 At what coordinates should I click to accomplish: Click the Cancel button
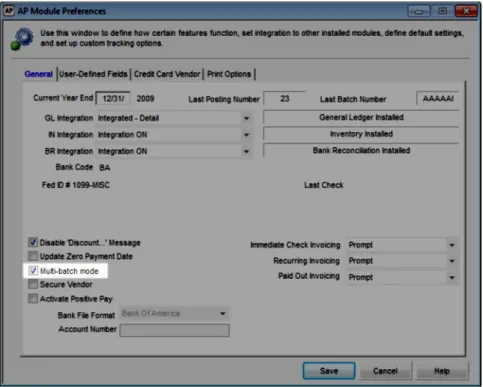pos(385,371)
